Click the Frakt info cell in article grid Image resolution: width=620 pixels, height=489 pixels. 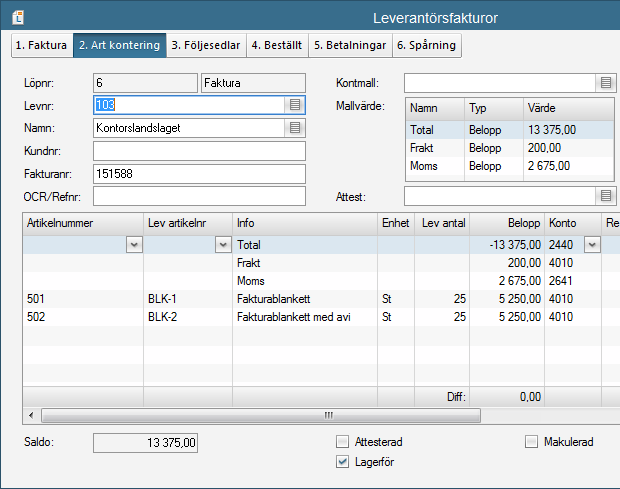305,263
